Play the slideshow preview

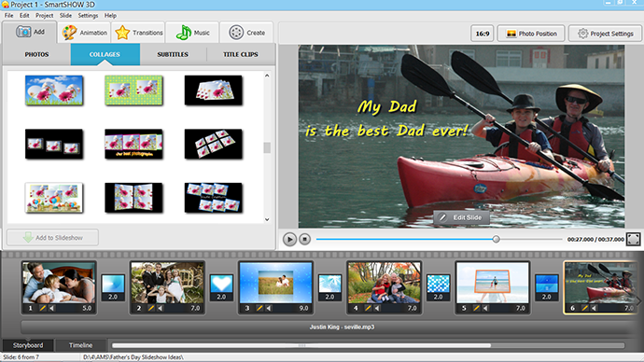coord(289,239)
